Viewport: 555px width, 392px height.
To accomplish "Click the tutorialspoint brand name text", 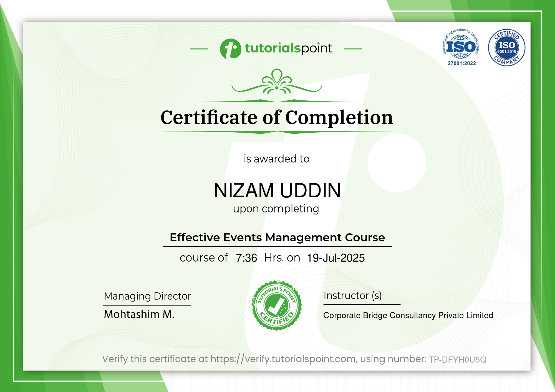I will (x=288, y=48).
